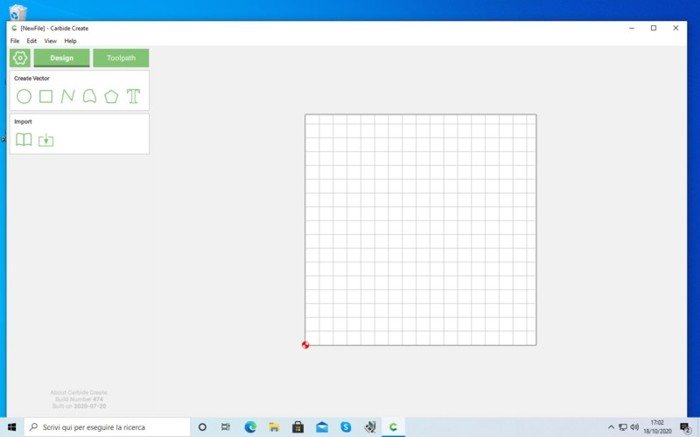Show hidden system tray icons
The width and height of the screenshot is (700, 437).
[x=611, y=427]
